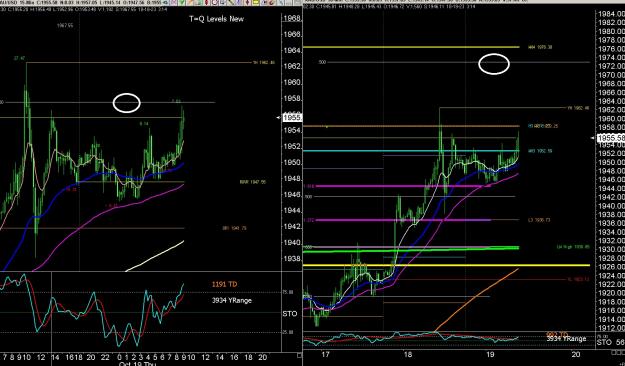Viewport: 625px width, 366px height.
Task: Click the STO label in right chart's bottom pane
Action: tap(604, 342)
